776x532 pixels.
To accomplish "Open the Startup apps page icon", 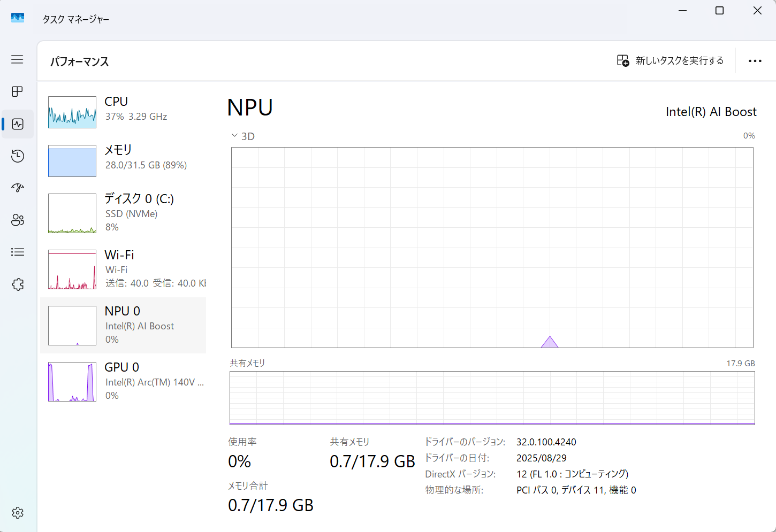I will pyautogui.click(x=18, y=188).
